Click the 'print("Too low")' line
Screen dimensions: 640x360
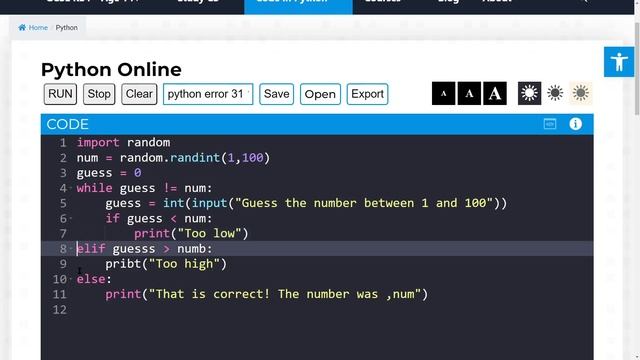[191, 233]
